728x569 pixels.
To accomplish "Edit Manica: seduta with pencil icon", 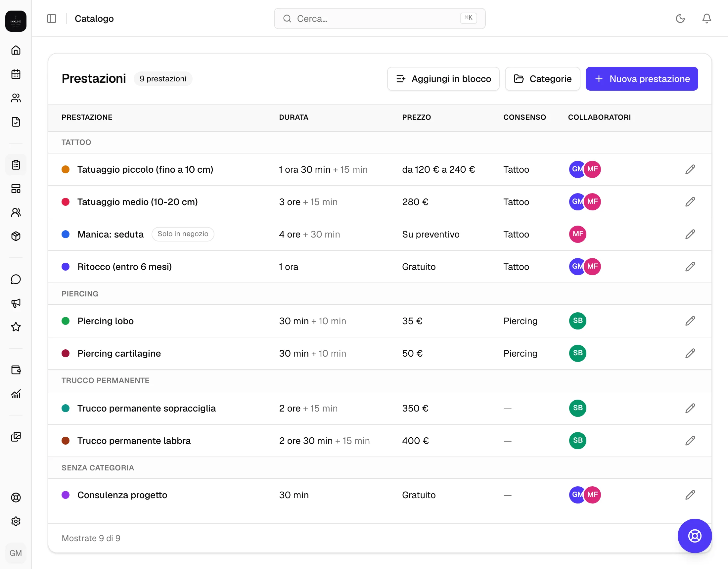I will (690, 234).
